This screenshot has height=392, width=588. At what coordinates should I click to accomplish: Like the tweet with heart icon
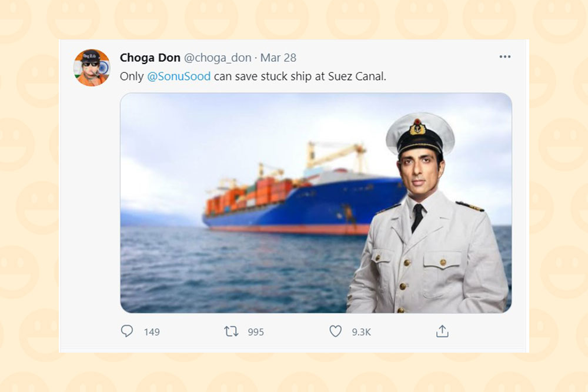point(335,331)
